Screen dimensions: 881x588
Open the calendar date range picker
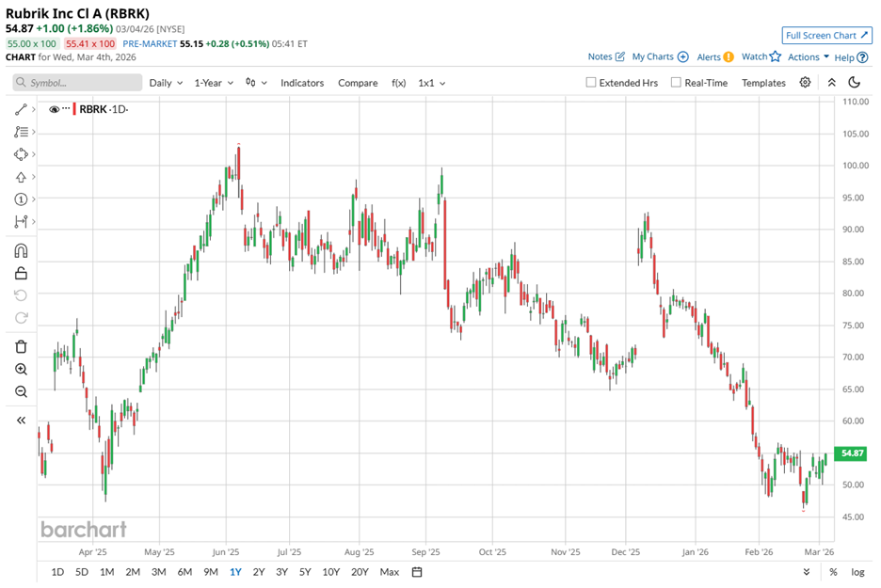[x=417, y=572]
